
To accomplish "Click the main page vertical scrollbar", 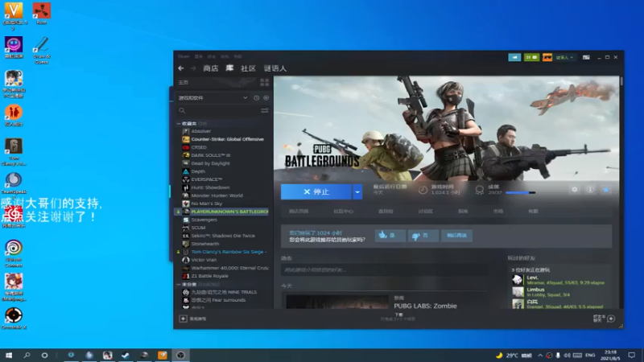I will tap(621, 81).
